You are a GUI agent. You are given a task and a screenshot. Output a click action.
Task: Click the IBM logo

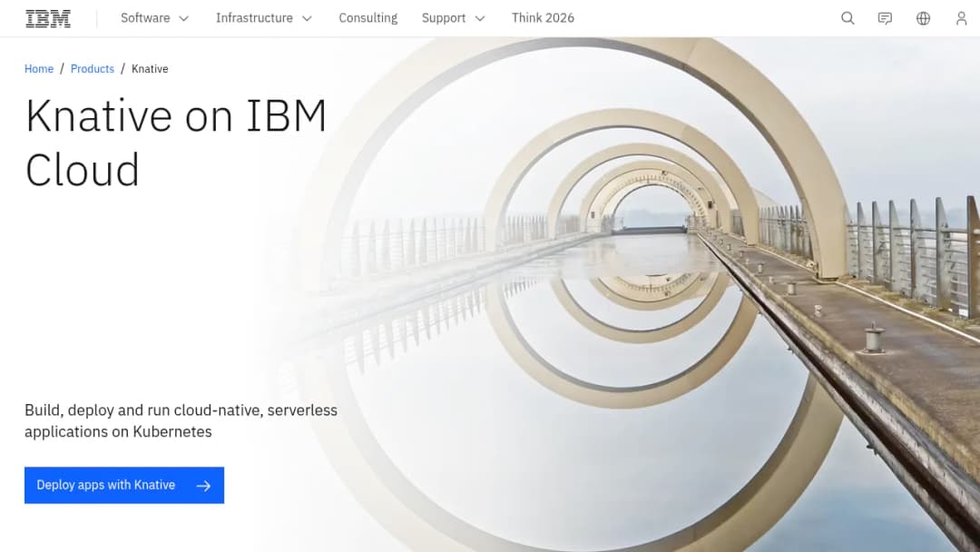point(48,19)
